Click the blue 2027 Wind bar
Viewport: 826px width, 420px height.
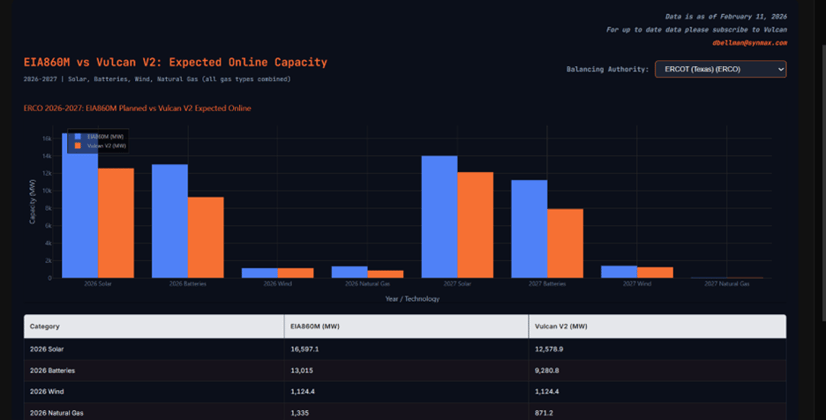click(x=619, y=271)
